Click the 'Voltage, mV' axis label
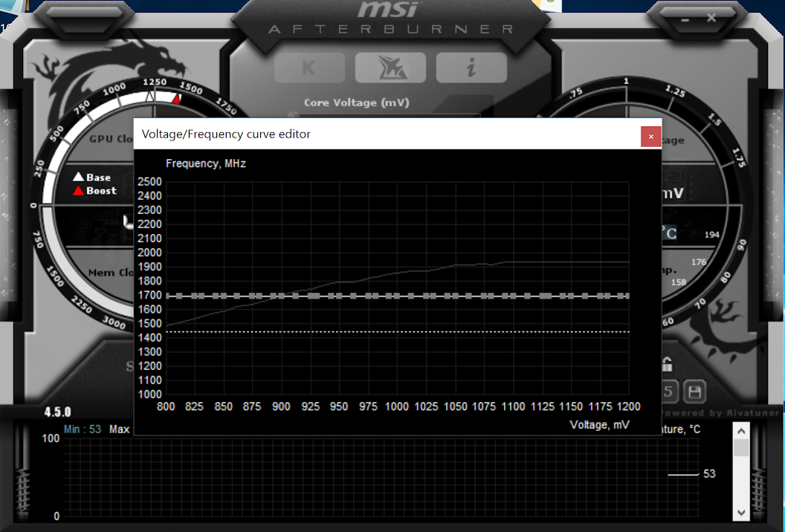The width and height of the screenshot is (785, 532). 599,425
